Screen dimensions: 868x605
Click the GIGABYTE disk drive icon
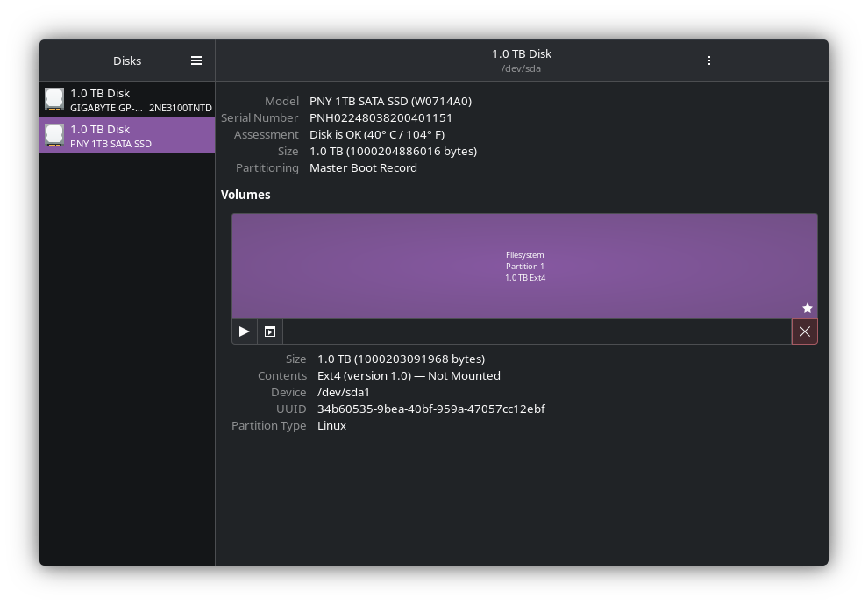pos(54,99)
